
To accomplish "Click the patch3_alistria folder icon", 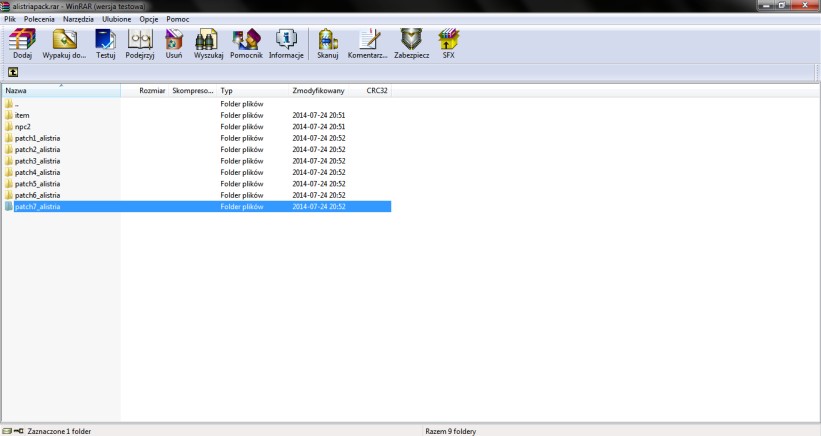I will pos(9,161).
